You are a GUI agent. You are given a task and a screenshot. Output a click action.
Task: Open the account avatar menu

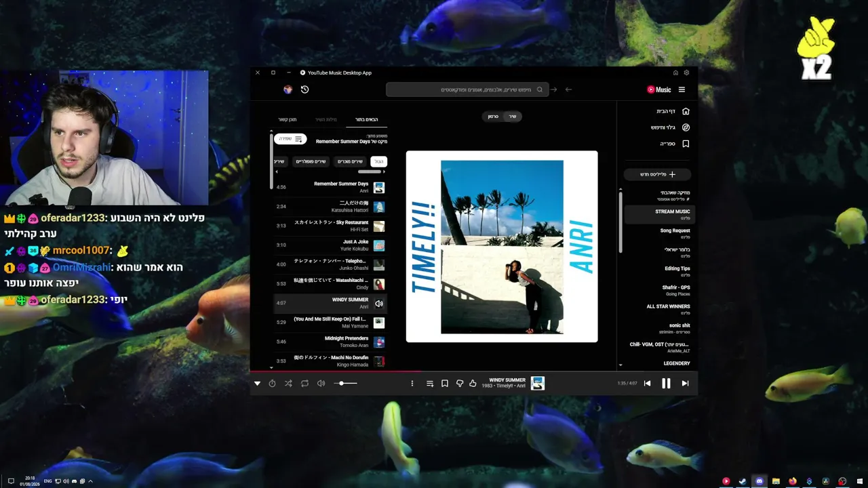pos(288,89)
